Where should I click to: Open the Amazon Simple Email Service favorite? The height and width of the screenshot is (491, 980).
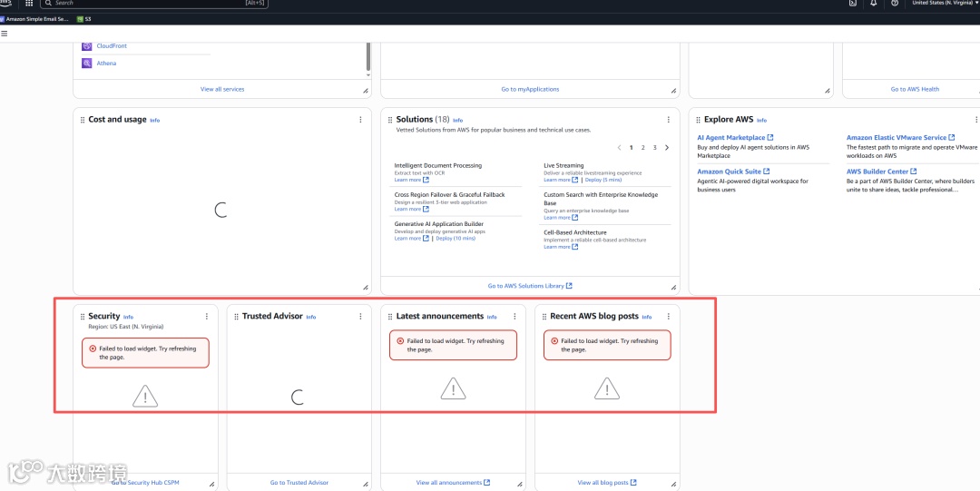point(34,19)
